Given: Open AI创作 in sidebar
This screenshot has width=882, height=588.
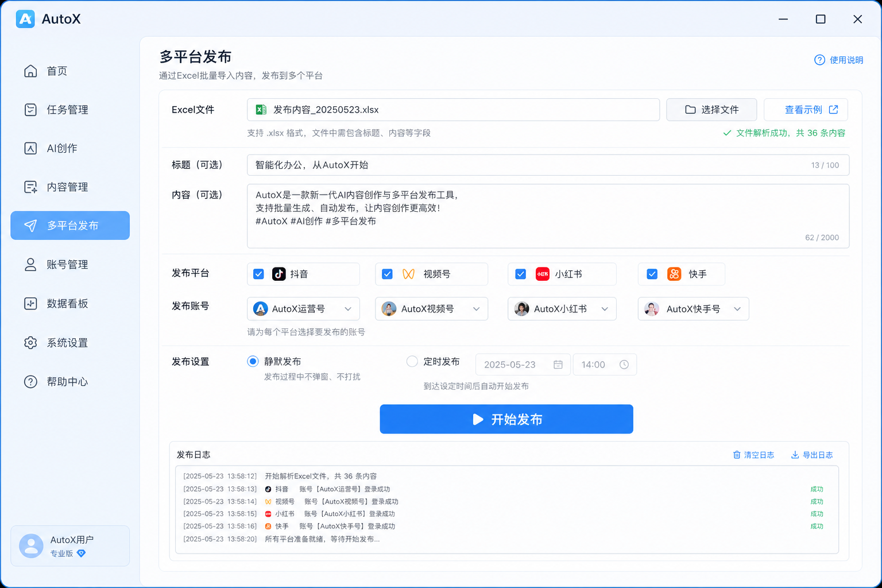Looking at the screenshot, I should pos(70,148).
